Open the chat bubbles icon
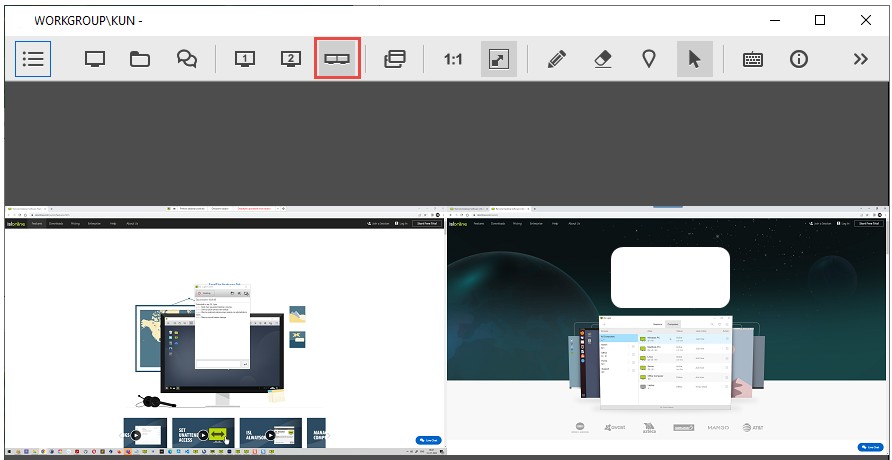This screenshot has width=892, height=460. [187, 59]
